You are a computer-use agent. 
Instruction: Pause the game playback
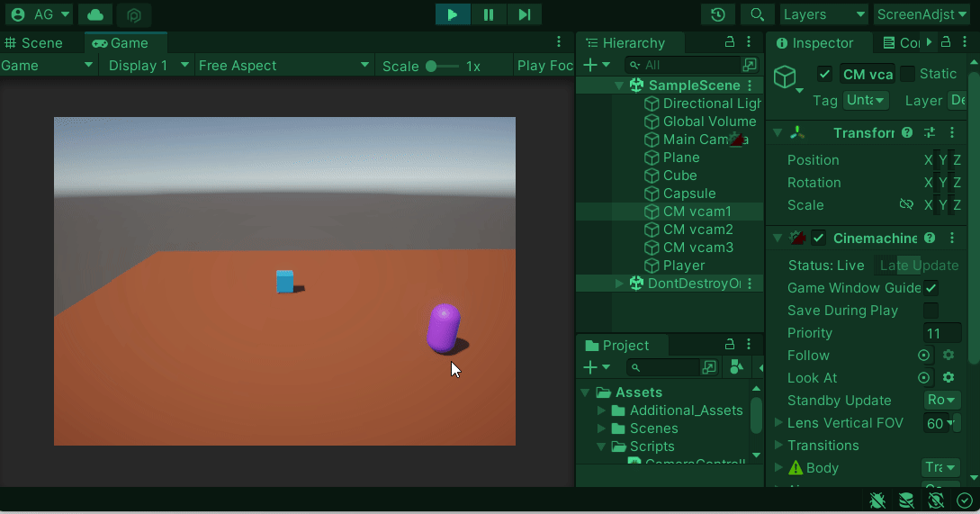click(489, 14)
